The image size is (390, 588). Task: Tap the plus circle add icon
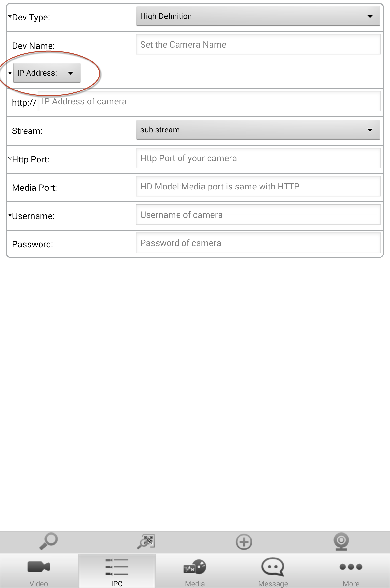[x=244, y=542]
